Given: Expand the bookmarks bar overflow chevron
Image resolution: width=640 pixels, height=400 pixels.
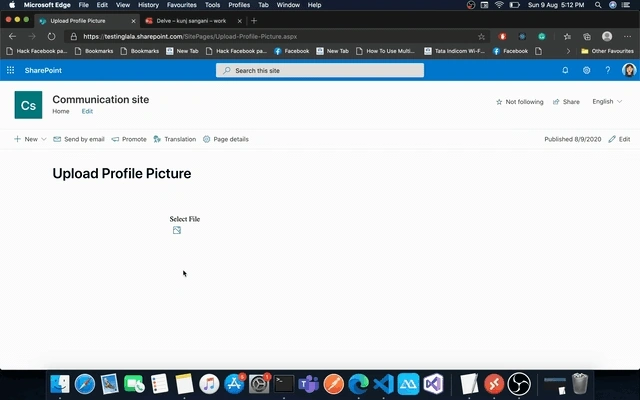Looking at the screenshot, I should [568, 51].
